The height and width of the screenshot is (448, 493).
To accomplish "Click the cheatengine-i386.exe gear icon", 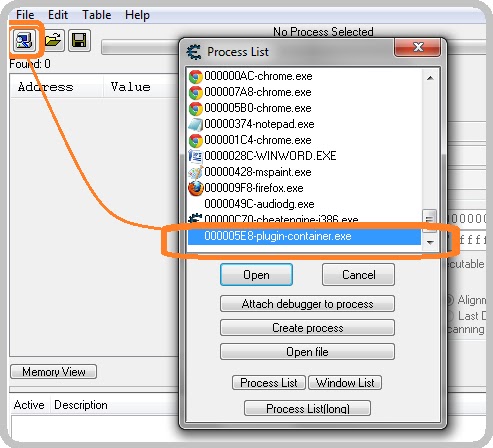I will pos(195,218).
